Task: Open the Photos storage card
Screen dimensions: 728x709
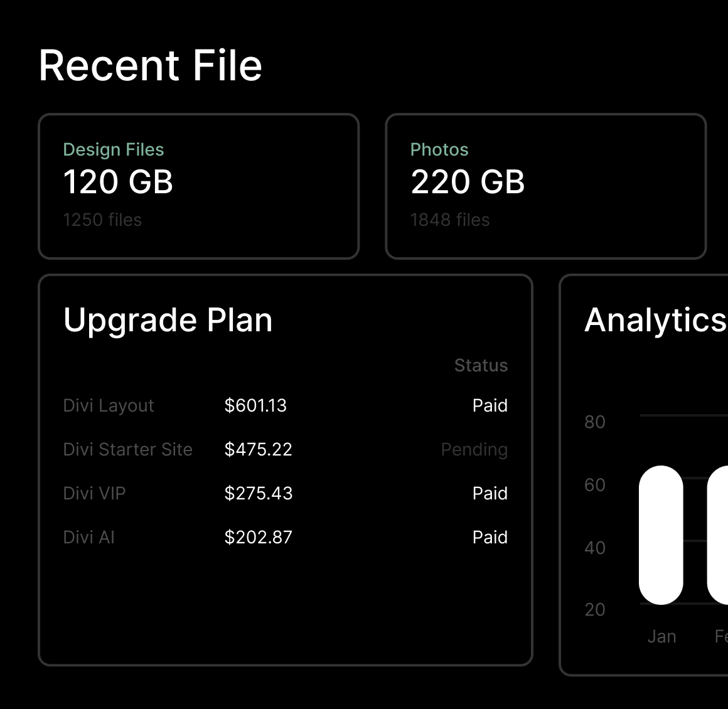Action: pyautogui.click(x=545, y=186)
